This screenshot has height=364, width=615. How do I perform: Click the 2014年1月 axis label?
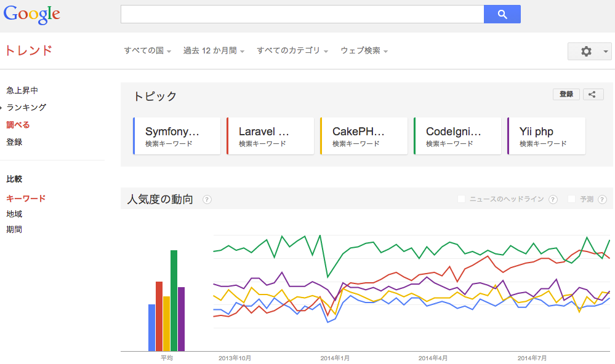[334, 358]
